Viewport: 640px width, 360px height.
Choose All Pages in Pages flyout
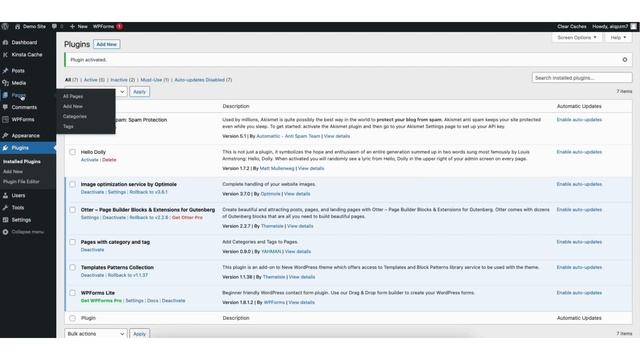pyautogui.click(x=73, y=96)
